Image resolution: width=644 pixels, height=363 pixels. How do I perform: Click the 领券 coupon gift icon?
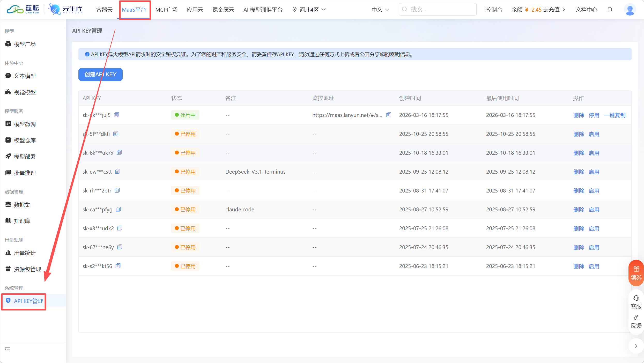[x=636, y=269]
